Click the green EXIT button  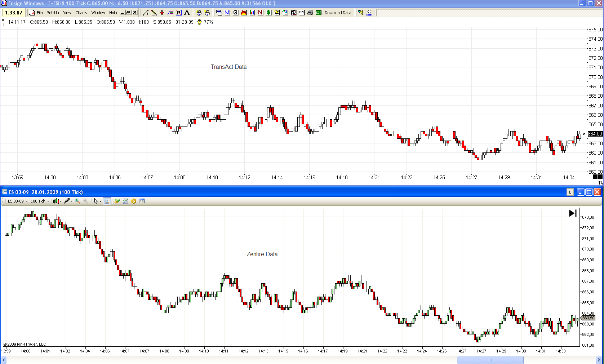point(319,13)
